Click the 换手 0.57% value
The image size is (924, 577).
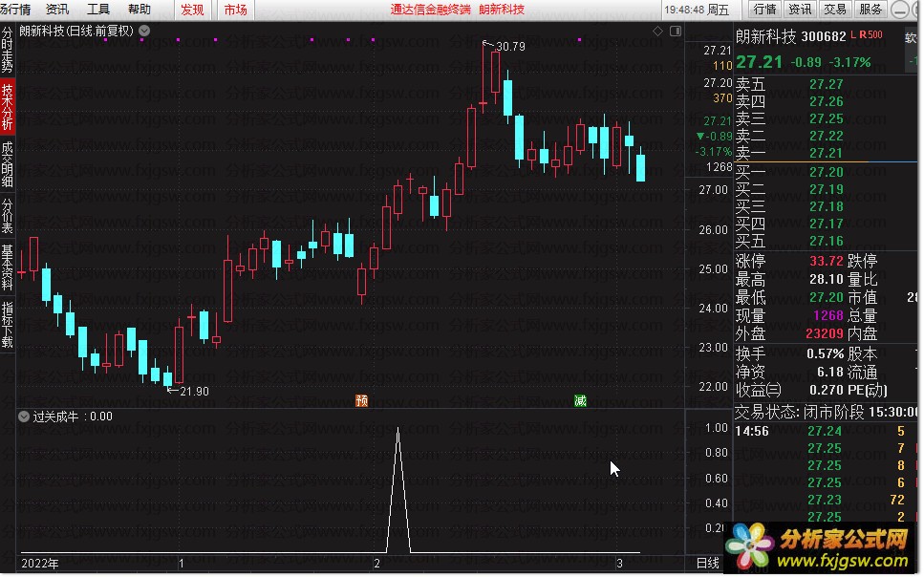pos(825,354)
